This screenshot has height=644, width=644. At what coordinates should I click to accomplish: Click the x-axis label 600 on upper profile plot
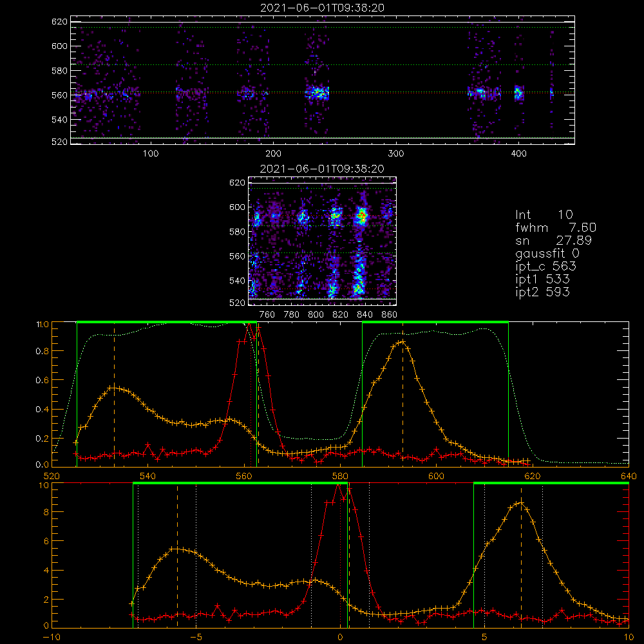[x=436, y=476]
